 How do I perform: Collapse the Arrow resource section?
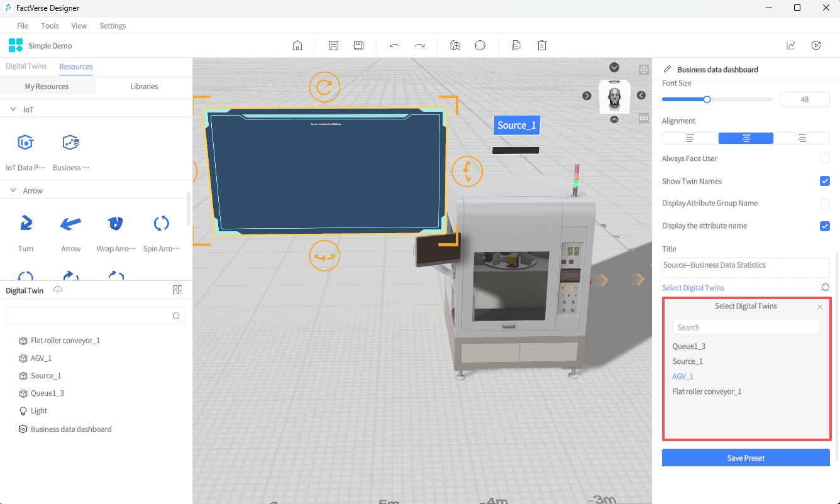[x=13, y=190]
